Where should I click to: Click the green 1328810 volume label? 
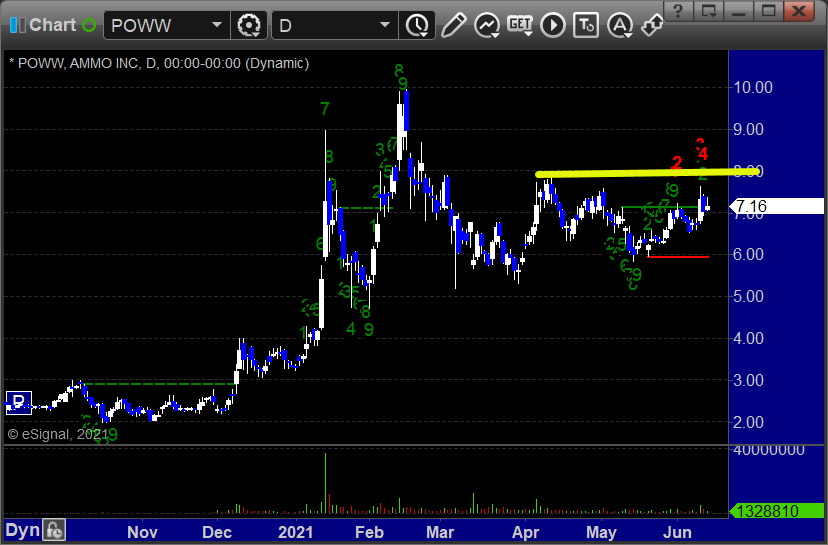(x=776, y=511)
